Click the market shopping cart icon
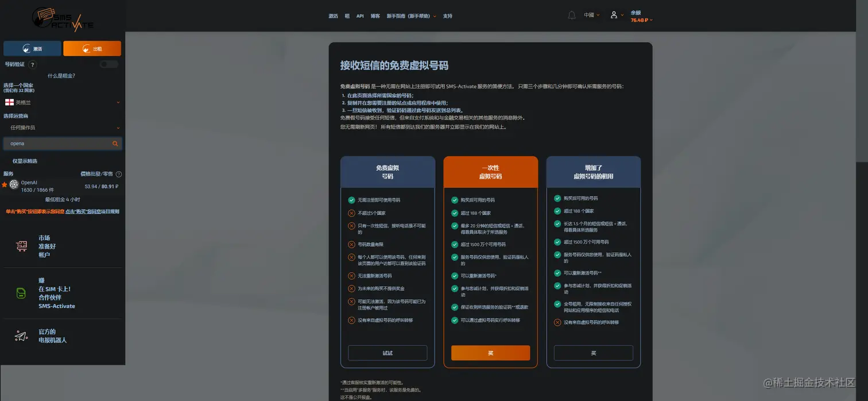This screenshot has width=868, height=401. coord(22,246)
